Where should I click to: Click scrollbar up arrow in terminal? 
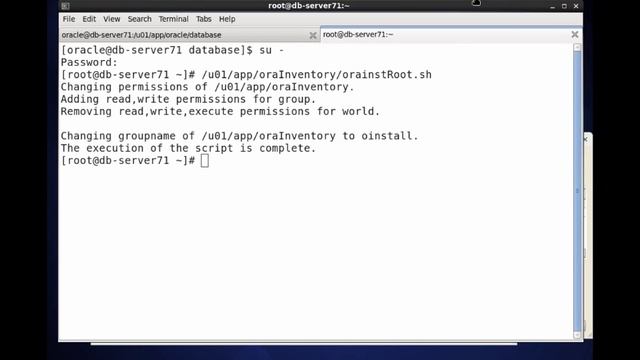click(577, 47)
